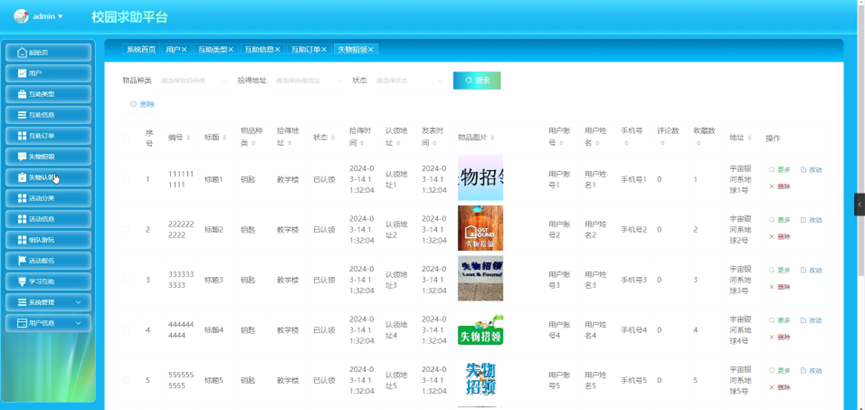
Task: Sort by 收藏数 column arrows
Action: (x=698, y=143)
